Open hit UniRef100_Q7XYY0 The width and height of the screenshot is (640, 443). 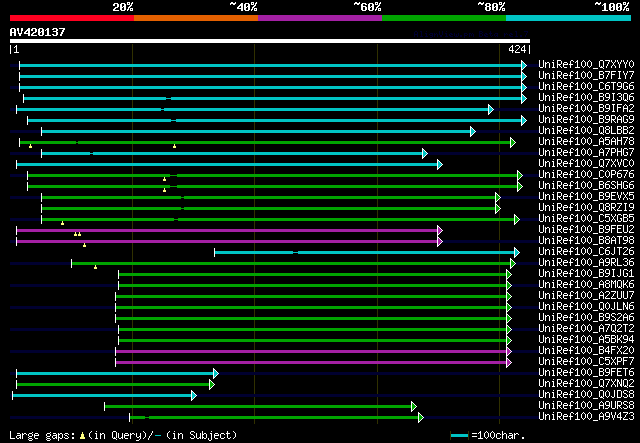tap(586, 65)
